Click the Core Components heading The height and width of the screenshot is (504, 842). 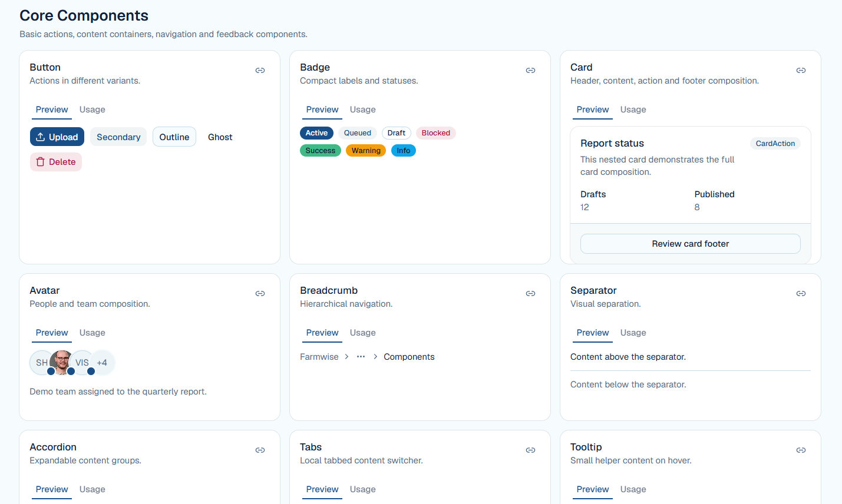(84, 15)
